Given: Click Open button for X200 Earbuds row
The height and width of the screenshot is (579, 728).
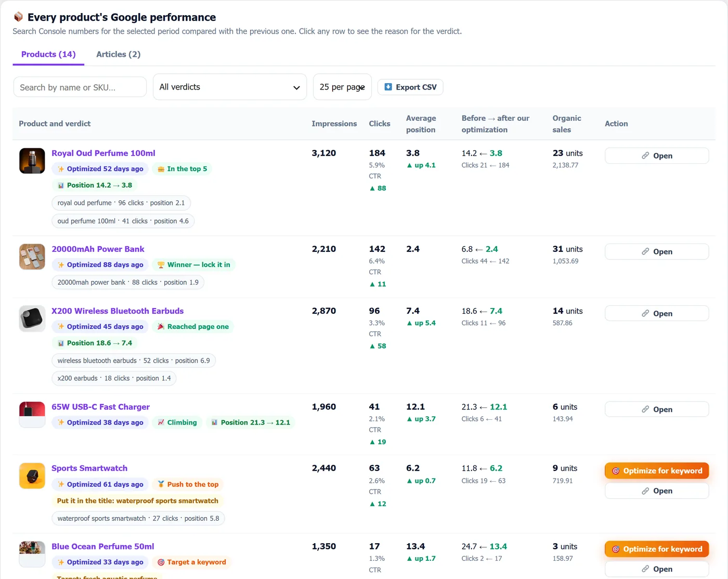Looking at the screenshot, I should tap(657, 313).
